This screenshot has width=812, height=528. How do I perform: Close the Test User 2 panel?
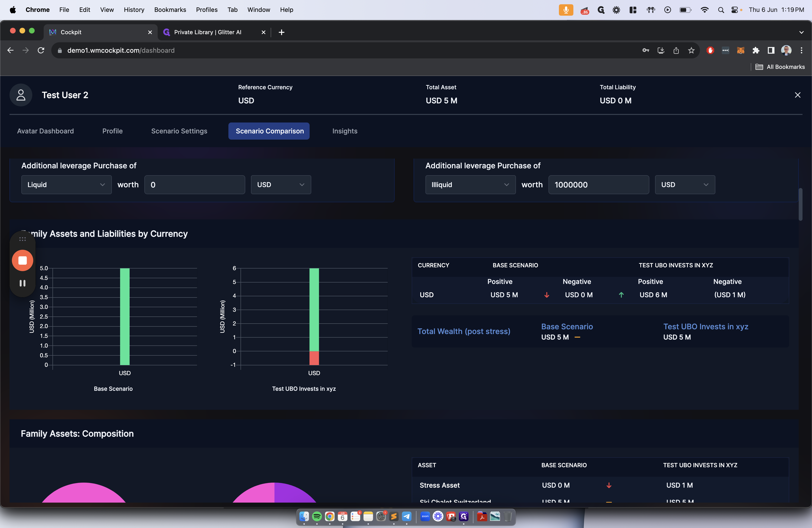(x=797, y=95)
